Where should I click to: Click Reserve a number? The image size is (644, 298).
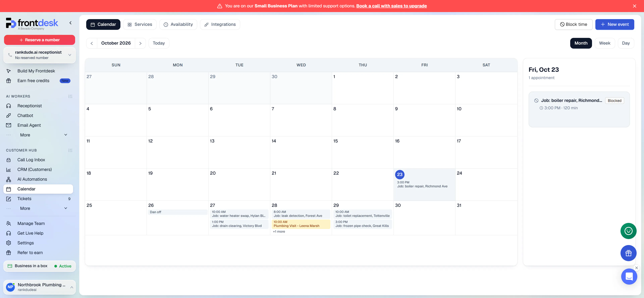click(40, 40)
